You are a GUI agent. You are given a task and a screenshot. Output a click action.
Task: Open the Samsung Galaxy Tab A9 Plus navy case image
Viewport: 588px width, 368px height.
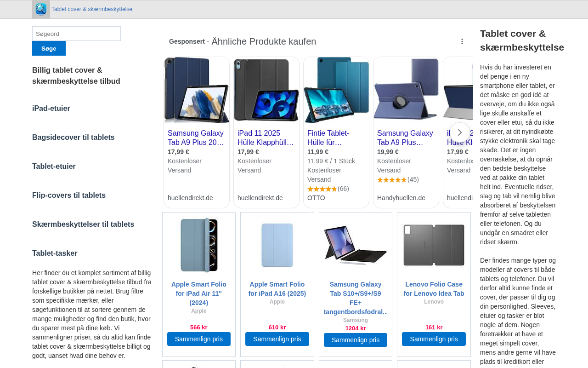tap(197, 91)
